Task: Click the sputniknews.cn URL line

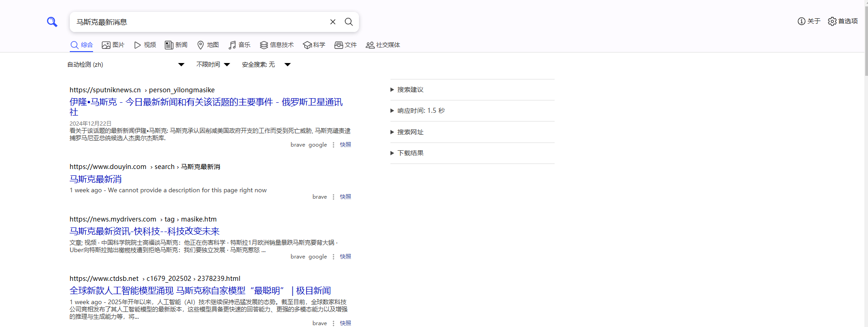Action: pos(142,90)
